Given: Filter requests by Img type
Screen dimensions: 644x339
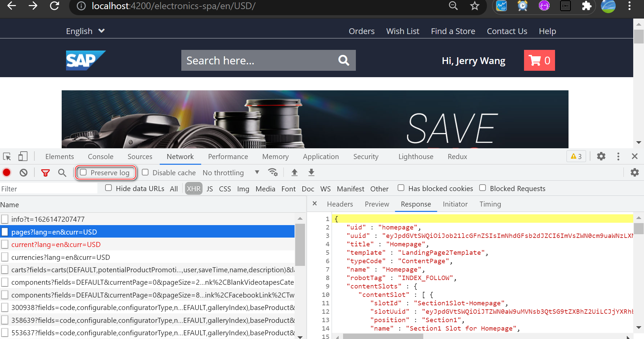Looking at the screenshot, I should 243,189.
